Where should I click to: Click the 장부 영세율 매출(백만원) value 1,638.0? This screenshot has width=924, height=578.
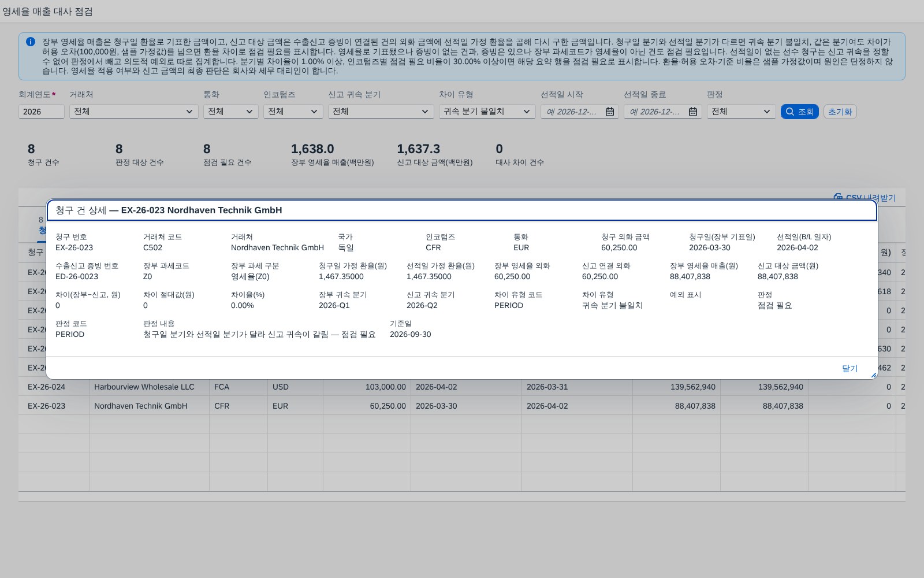(x=312, y=149)
